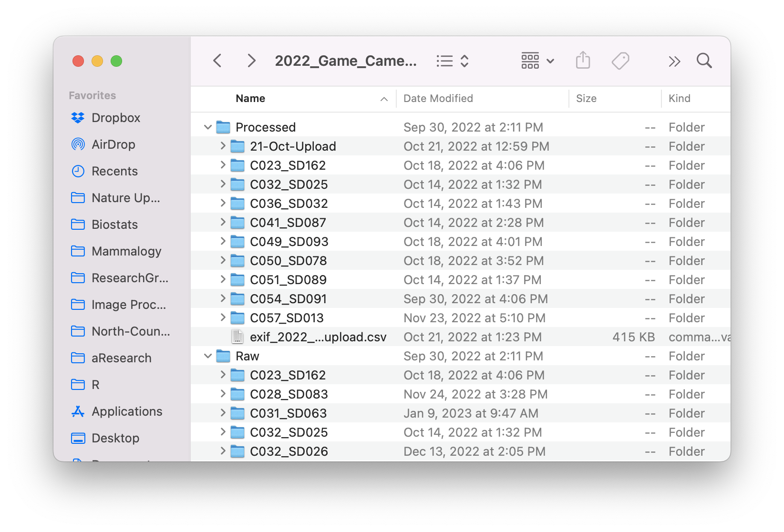Click the 2022_Game_Came... window title

(346, 61)
